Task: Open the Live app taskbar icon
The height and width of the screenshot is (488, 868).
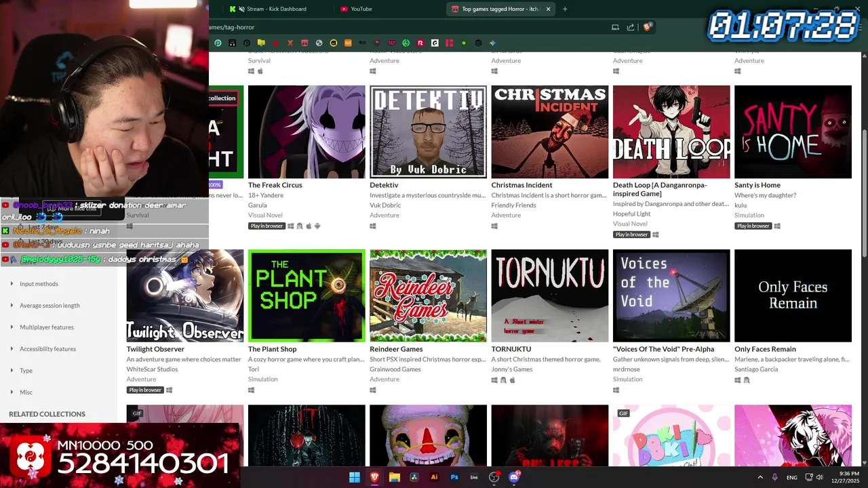Action: pyautogui.click(x=474, y=477)
